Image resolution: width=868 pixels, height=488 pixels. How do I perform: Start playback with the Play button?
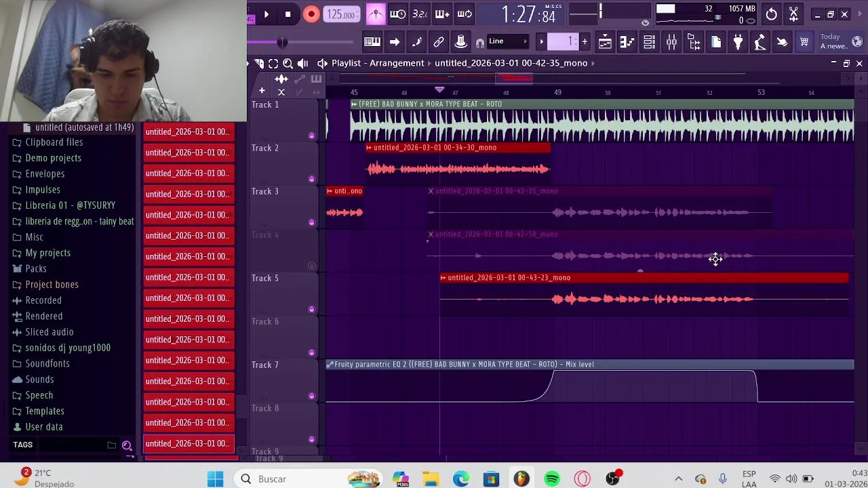pos(266,14)
